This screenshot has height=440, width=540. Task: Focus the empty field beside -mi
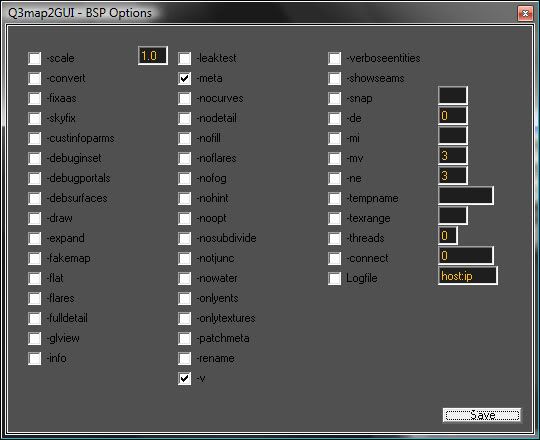pos(453,135)
